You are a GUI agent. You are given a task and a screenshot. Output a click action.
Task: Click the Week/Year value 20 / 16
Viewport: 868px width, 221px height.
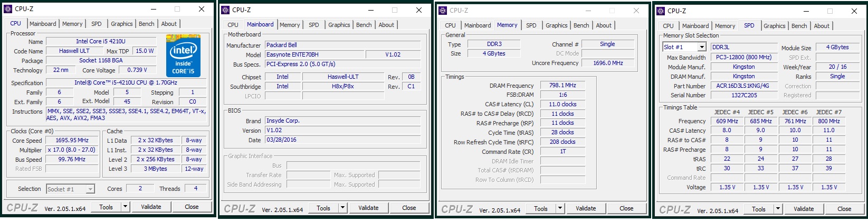(x=837, y=67)
